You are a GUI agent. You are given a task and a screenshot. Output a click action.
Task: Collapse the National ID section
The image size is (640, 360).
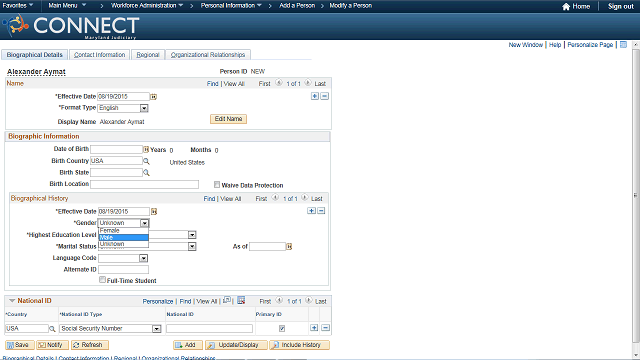point(12,301)
